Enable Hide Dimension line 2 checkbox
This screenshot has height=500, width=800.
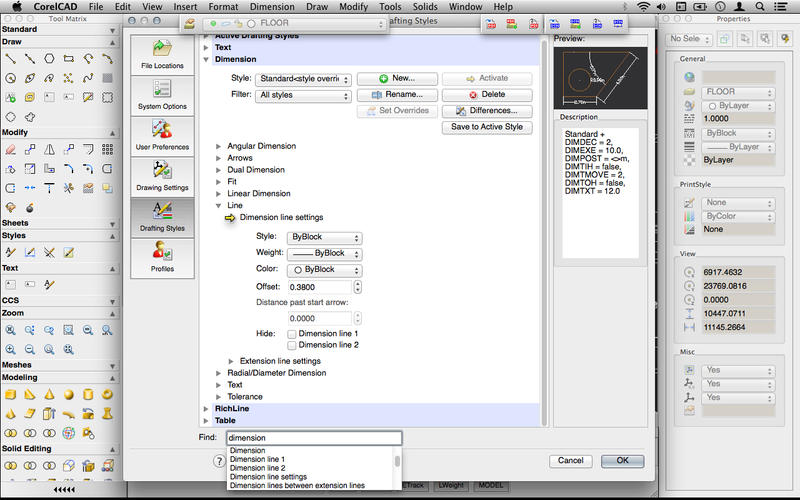pyautogui.click(x=292, y=345)
